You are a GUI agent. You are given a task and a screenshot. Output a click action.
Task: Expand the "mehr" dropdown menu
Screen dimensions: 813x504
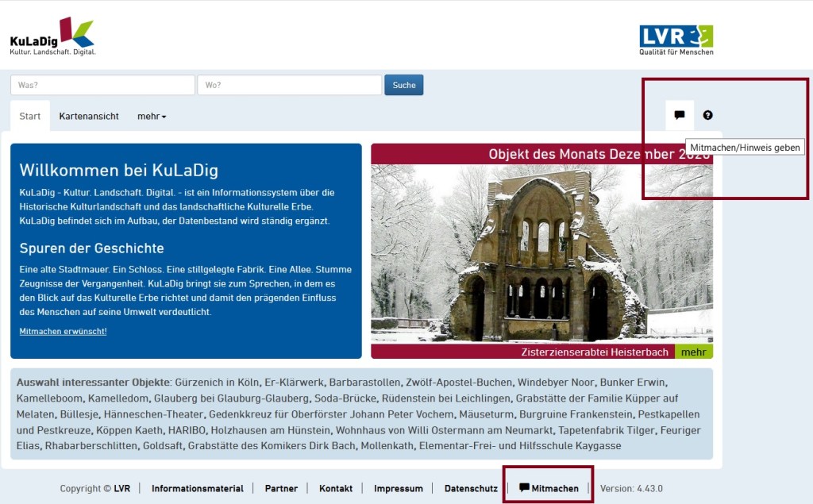point(152,117)
